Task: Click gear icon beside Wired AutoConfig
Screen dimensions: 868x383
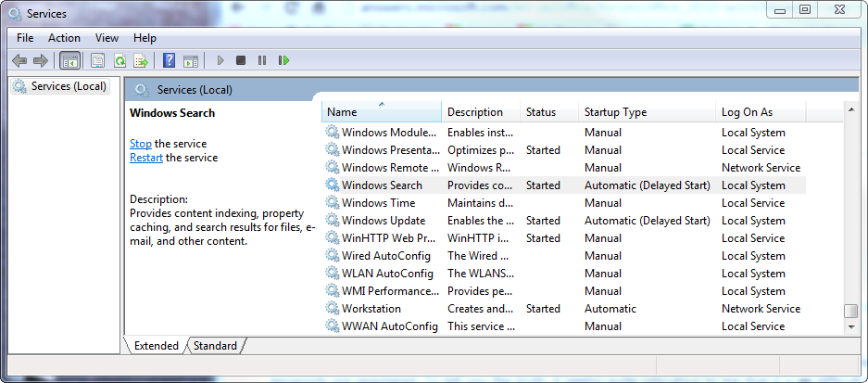Action: [x=333, y=256]
